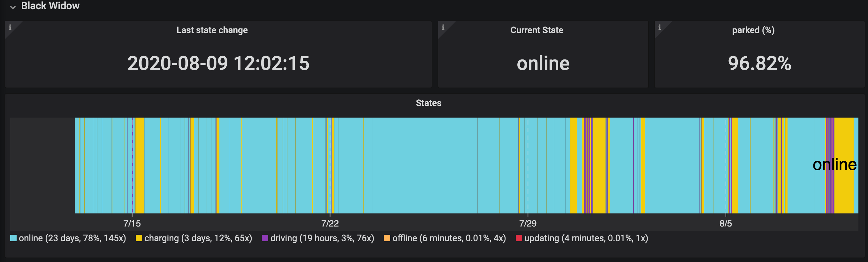
Task: Click the long online segment between 7/22 and 7/29
Action: [x=424, y=165]
